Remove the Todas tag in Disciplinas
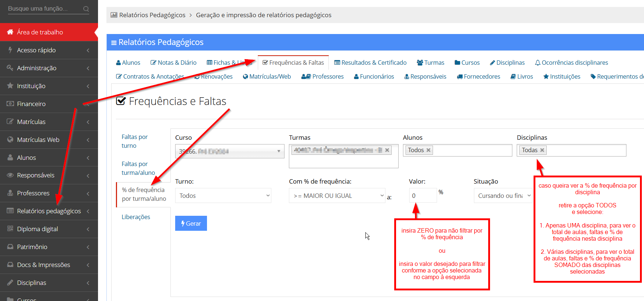Image resolution: width=644 pixels, height=301 pixels. pyautogui.click(x=542, y=150)
